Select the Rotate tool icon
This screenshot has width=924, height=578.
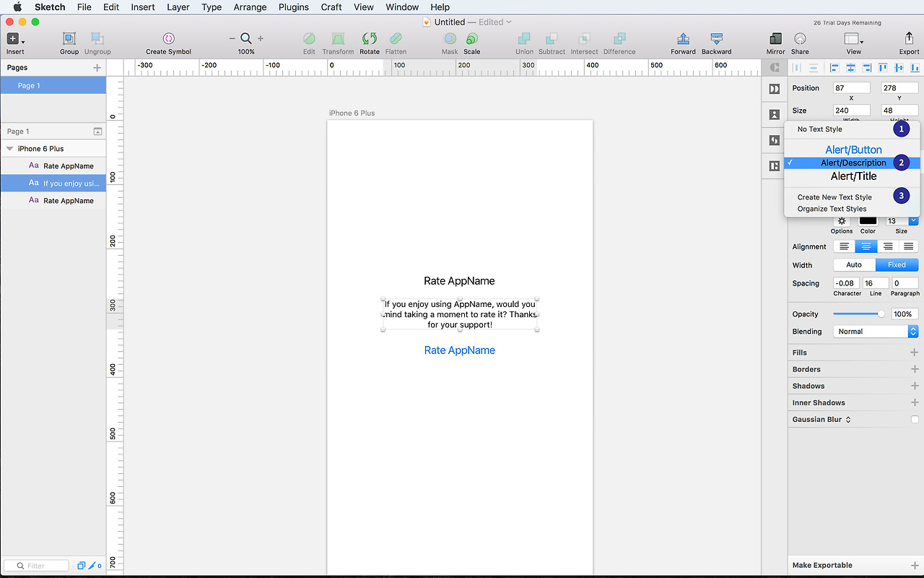370,39
